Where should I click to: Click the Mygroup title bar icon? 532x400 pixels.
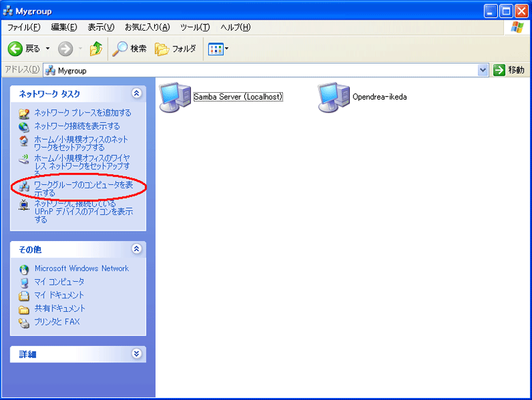pyautogui.click(x=8, y=11)
